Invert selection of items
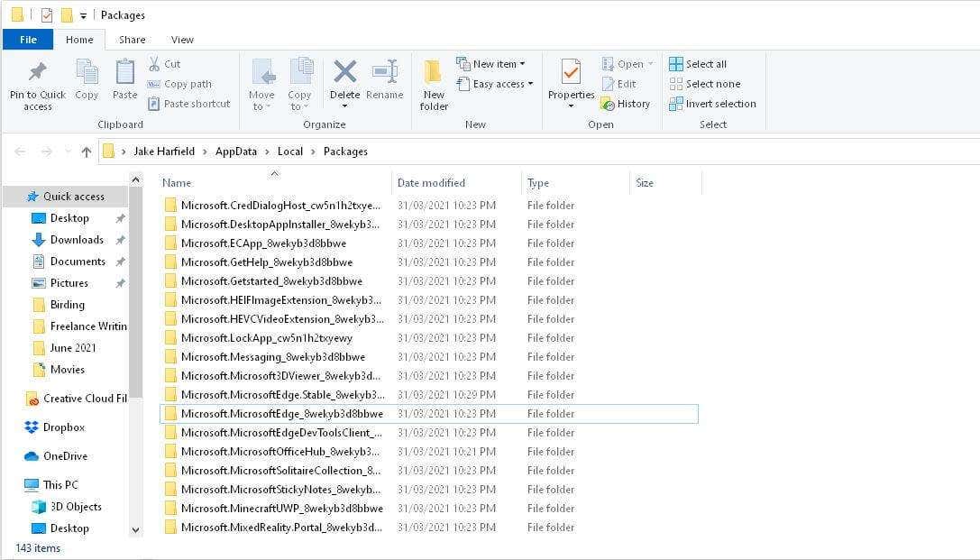The width and height of the screenshot is (980, 560). tap(712, 104)
